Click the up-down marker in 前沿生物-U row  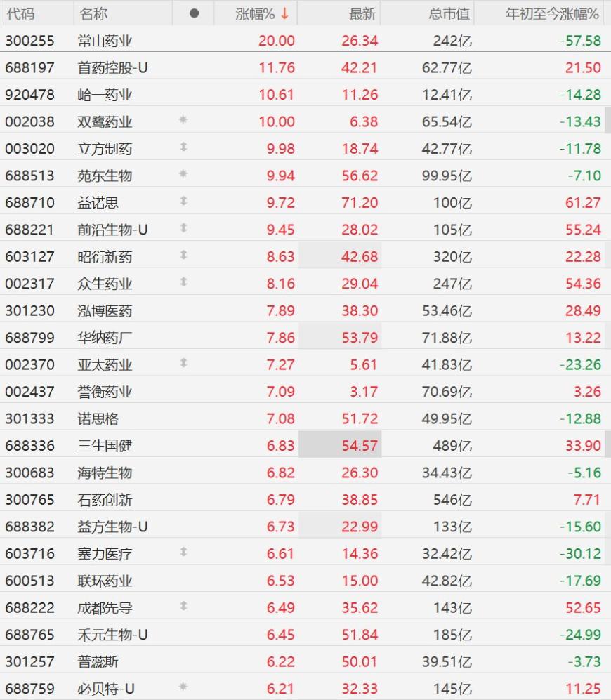pos(183,227)
